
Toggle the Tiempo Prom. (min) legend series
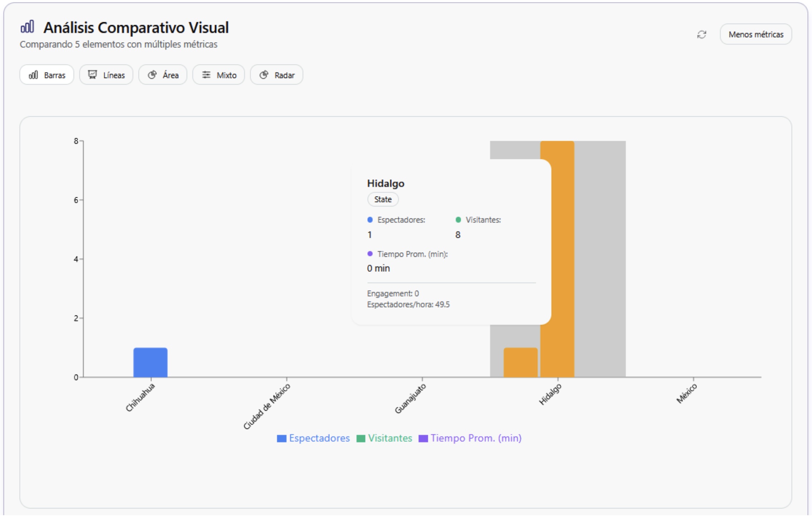click(x=476, y=438)
